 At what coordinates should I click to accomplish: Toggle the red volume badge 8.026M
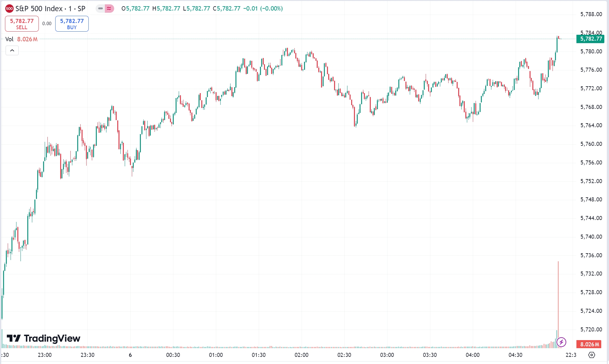point(589,344)
